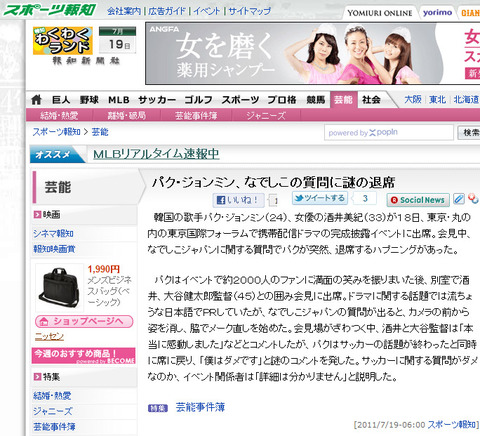Open the MLB navigation tab
The image size is (480, 436).
pyautogui.click(x=119, y=99)
